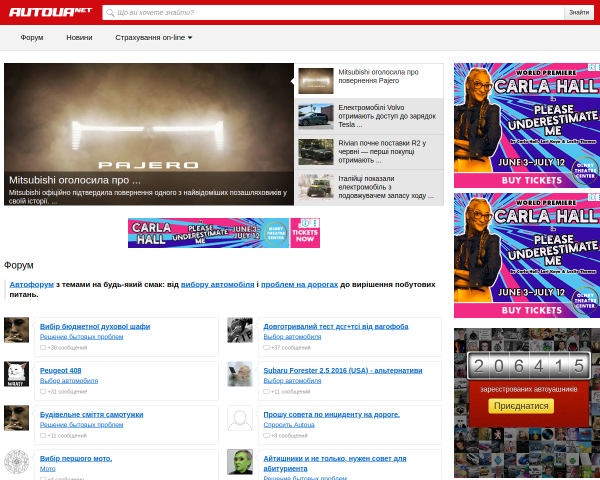
Task: Open the Peugeot 408 poster's cat avatar
Action: (x=16, y=374)
